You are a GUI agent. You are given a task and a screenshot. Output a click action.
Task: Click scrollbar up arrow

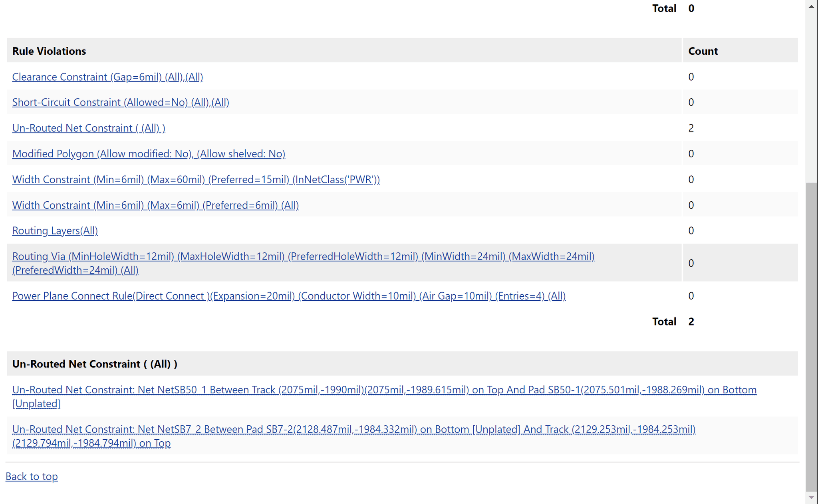[811, 6]
